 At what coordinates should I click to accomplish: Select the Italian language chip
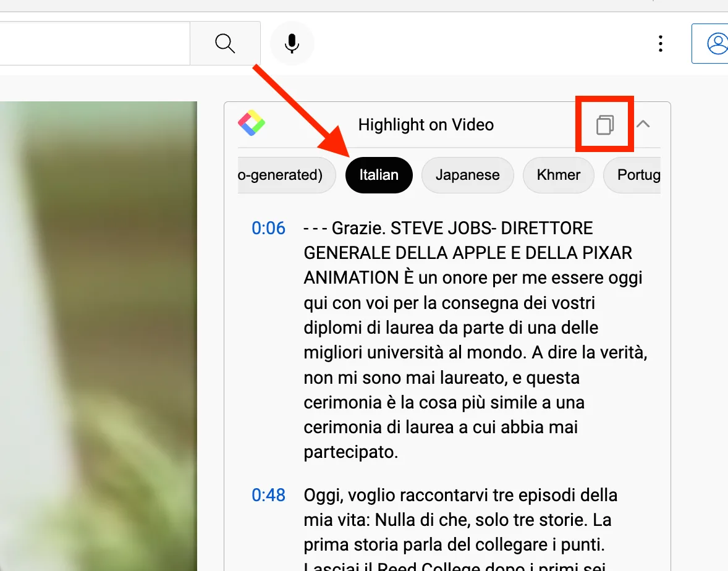(379, 175)
